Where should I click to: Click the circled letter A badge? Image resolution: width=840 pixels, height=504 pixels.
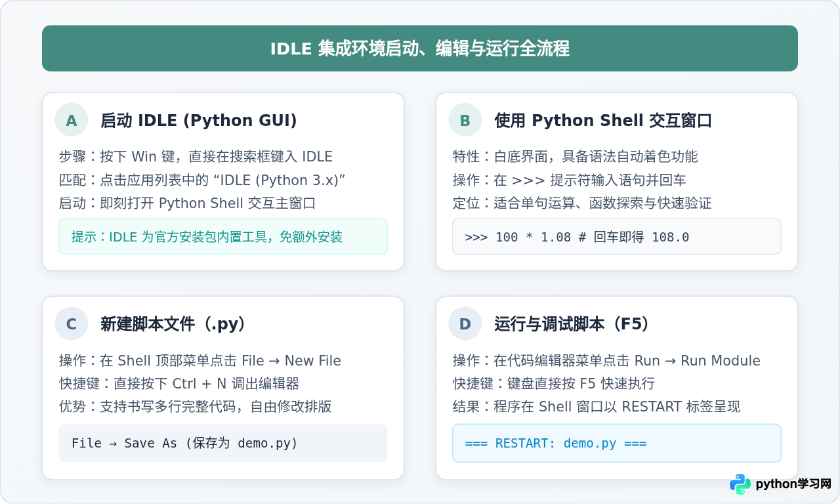point(72,121)
